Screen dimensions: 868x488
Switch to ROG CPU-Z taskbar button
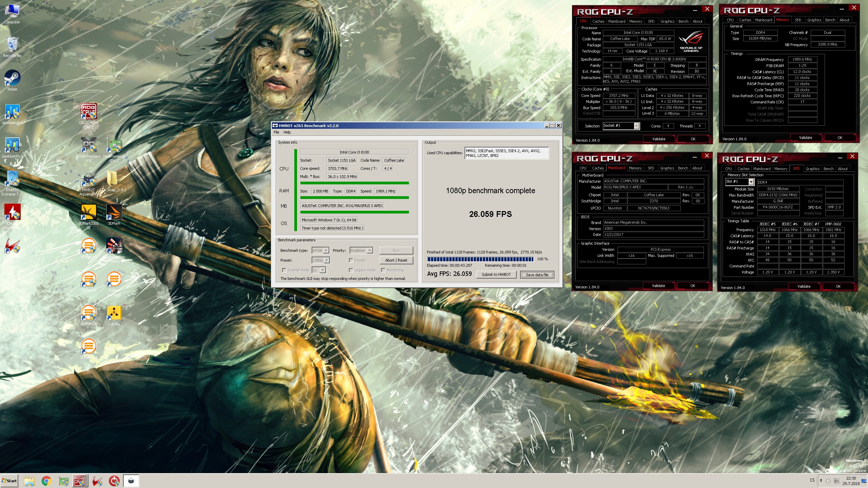point(80,481)
